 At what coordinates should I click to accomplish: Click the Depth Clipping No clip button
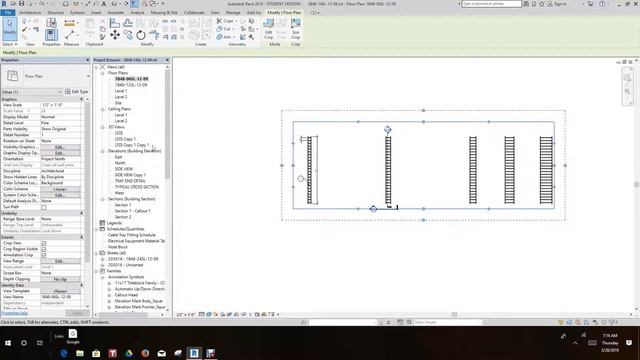[60, 279]
